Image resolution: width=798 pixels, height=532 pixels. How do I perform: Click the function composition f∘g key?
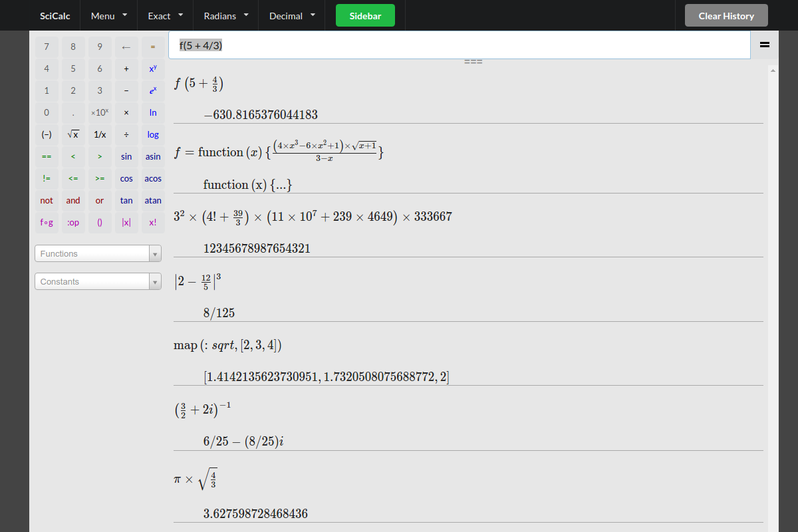coord(47,223)
